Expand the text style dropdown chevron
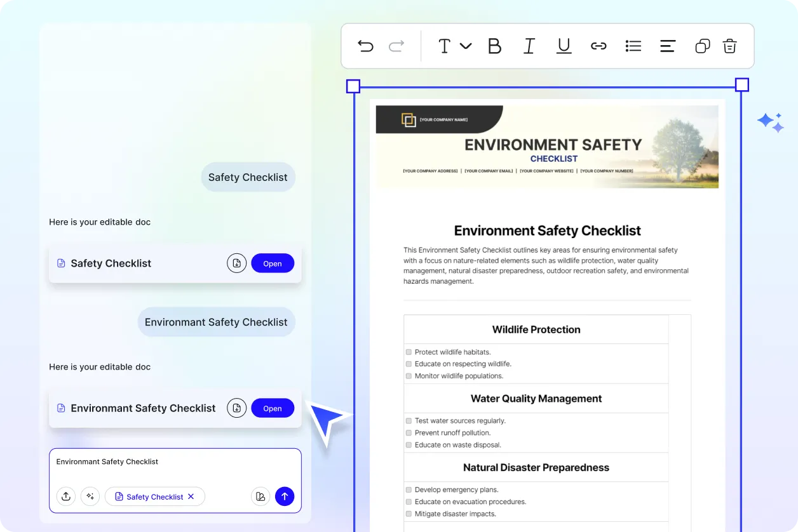Image resolution: width=798 pixels, height=532 pixels. click(x=466, y=46)
